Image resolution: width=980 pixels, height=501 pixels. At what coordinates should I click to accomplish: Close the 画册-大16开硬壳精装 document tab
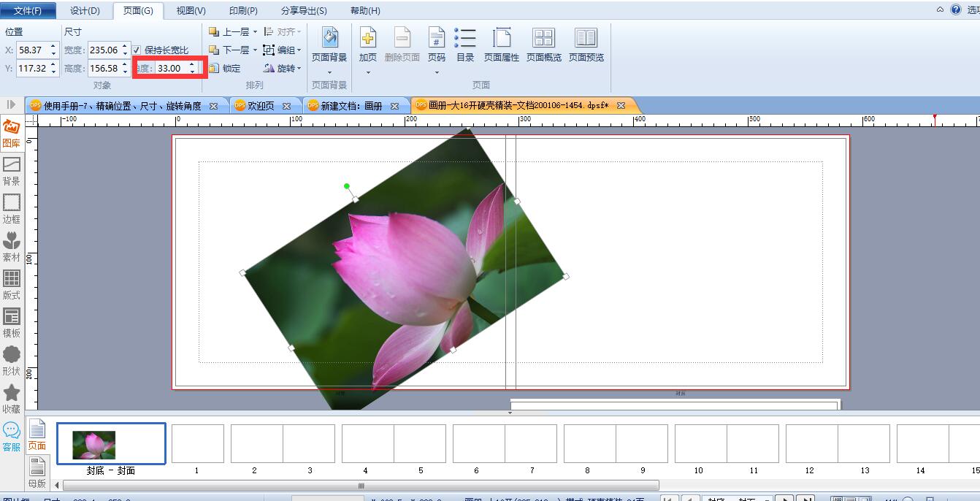(621, 106)
